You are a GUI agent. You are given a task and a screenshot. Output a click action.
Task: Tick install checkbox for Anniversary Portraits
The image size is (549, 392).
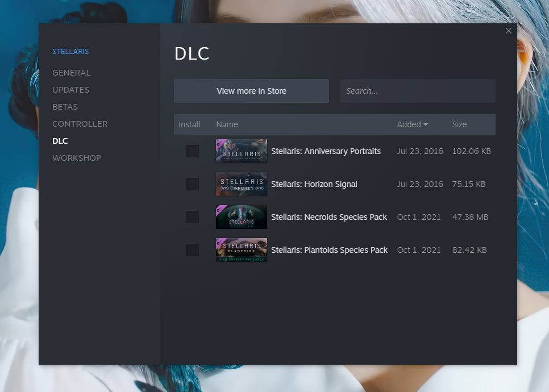(x=193, y=151)
